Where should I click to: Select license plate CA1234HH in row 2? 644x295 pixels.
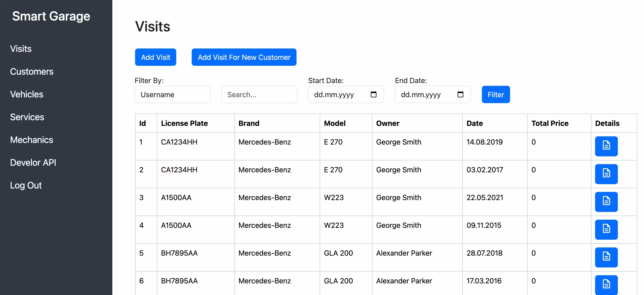(179, 170)
